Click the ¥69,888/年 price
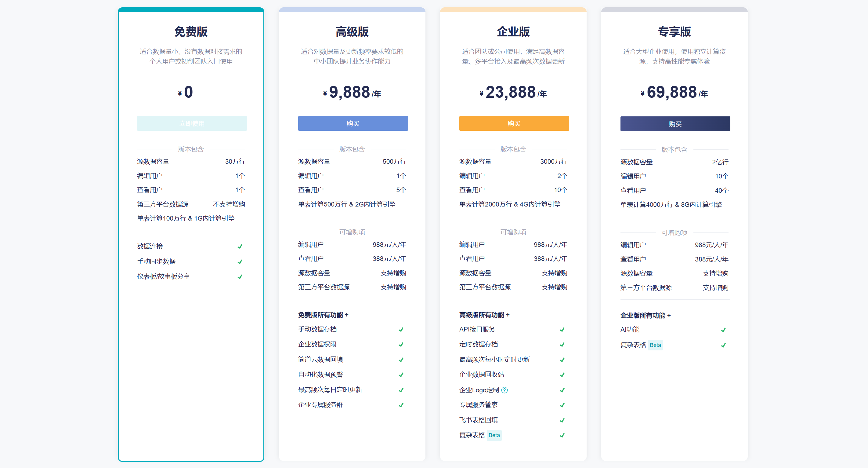Screen dimensions: 868x468 pyautogui.click(x=674, y=92)
